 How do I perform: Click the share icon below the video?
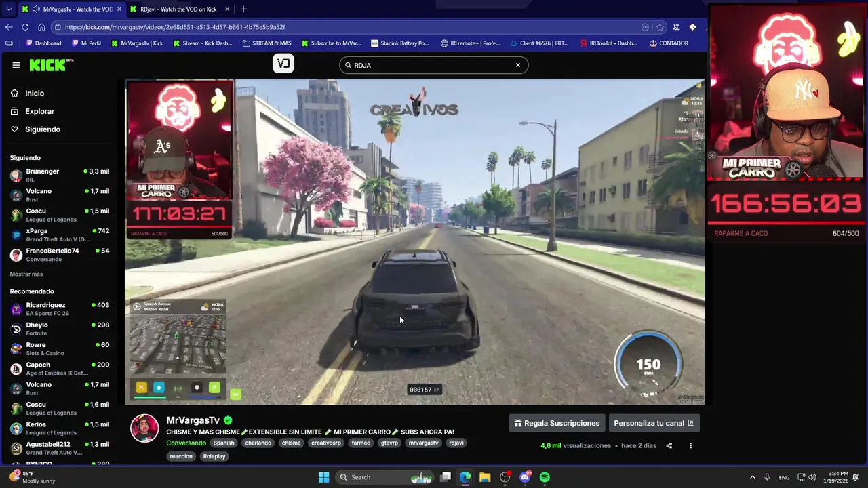[669, 446]
